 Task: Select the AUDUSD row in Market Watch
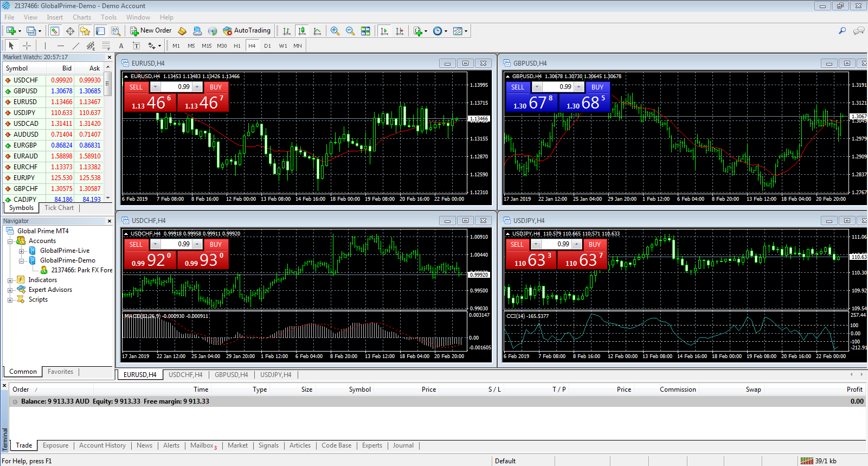tap(53, 135)
